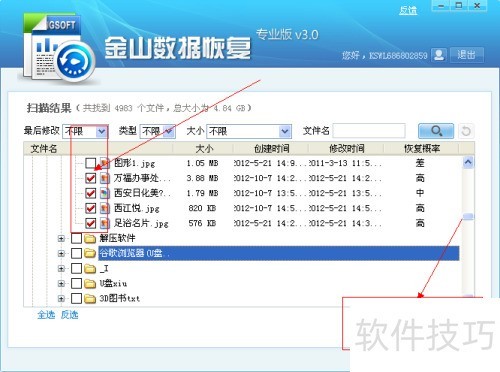Click the vertical scrollbar thumb
The image size is (500, 372).
468,217
